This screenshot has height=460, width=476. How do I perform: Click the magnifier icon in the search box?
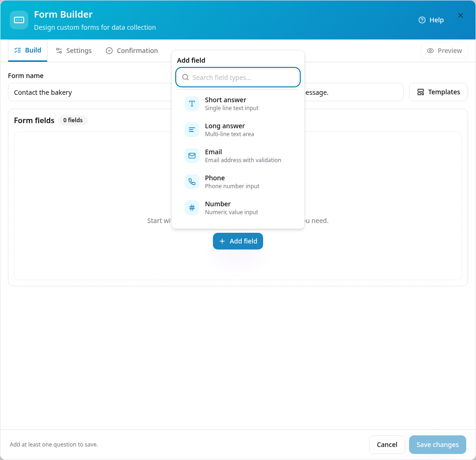coord(185,78)
